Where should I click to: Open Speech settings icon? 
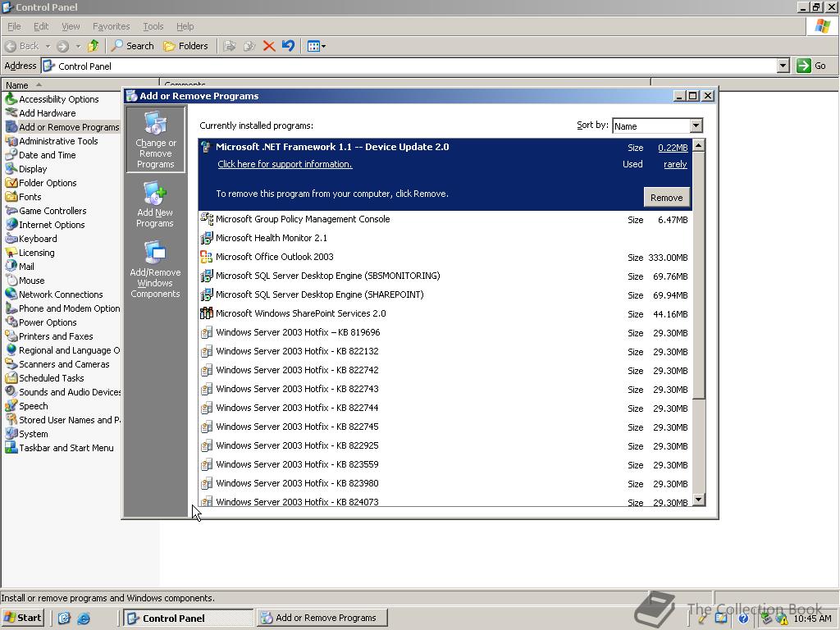pos(11,405)
